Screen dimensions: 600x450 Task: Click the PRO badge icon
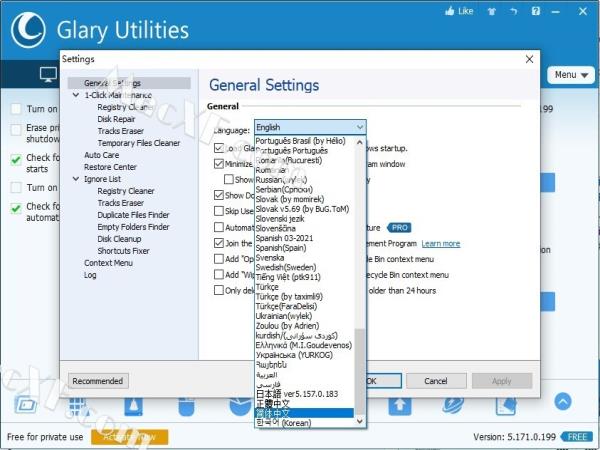[x=399, y=228]
